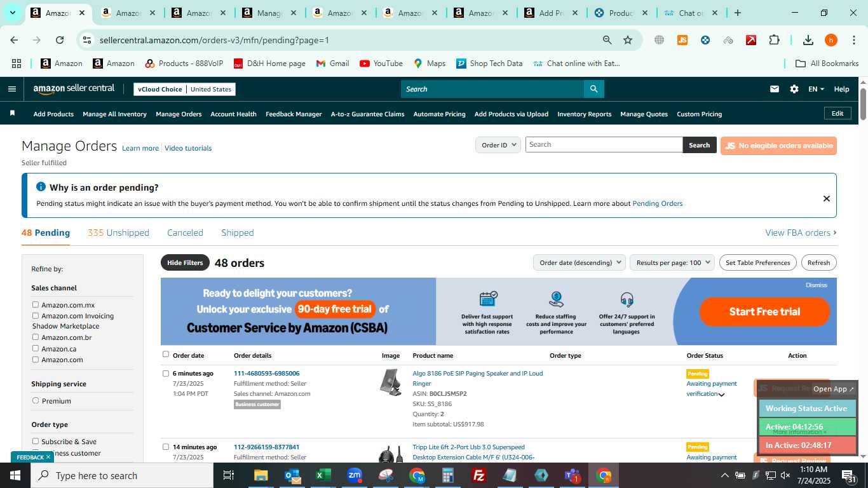Open the Results per page dropdown

(672, 262)
